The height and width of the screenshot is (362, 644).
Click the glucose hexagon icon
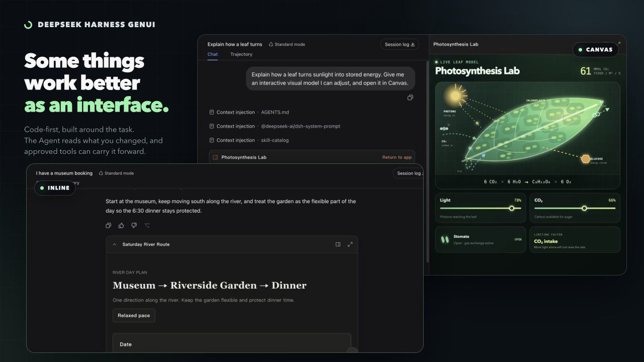coord(586,159)
